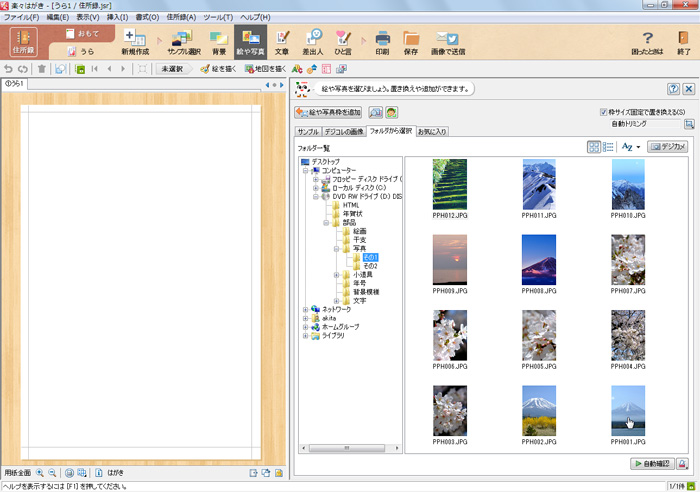This screenshot has height=492, width=700.
Task: Select the 文章 text tool
Action: (x=282, y=41)
